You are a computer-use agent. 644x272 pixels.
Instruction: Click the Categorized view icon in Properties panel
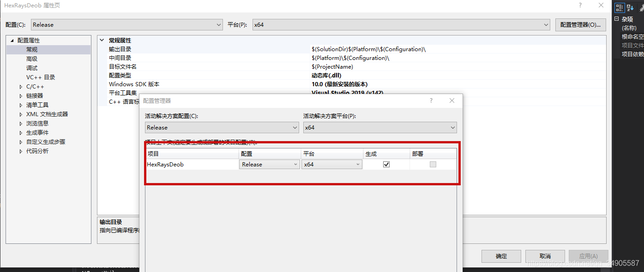coord(620,8)
